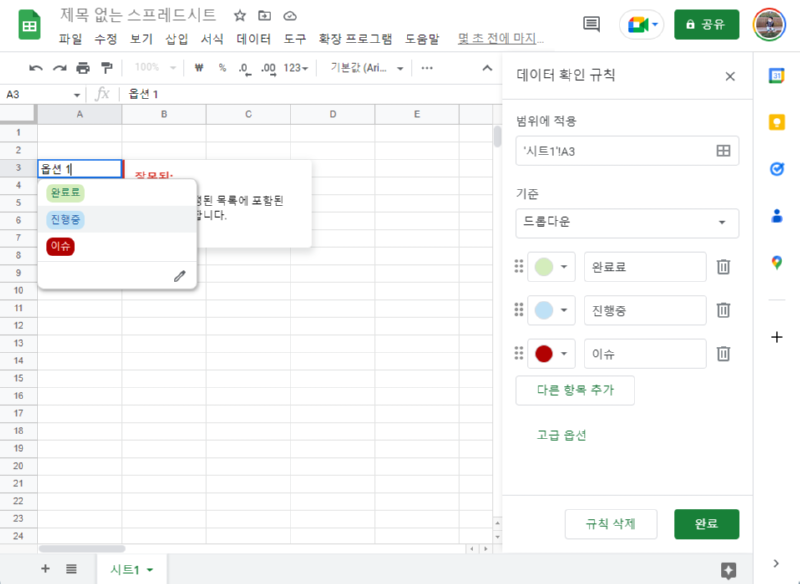Screen dimensions: 800x584
Task: Click the dark red color swatch for 이슈
Action: (544, 353)
